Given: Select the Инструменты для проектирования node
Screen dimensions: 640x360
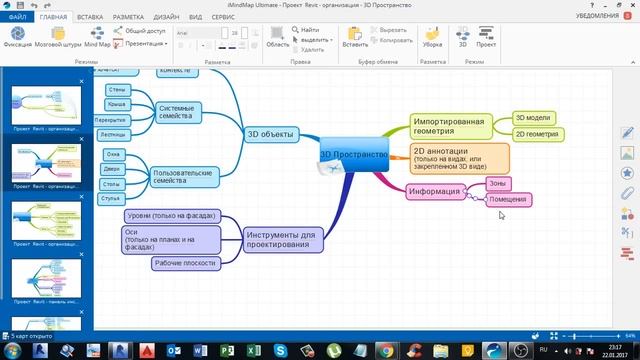Looking at the screenshot, I should pyautogui.click(x=283, y=240).
